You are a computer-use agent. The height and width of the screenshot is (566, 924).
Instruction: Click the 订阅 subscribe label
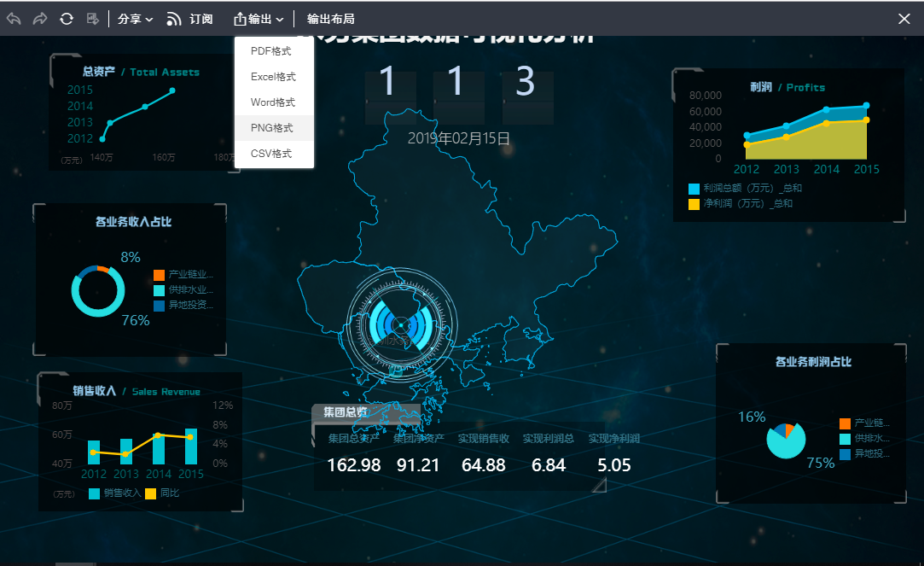point(201,19)
